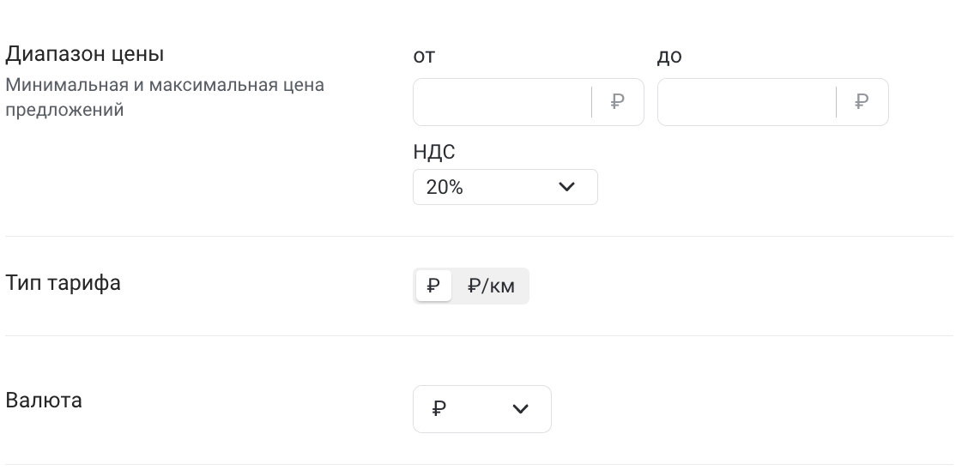This screenshot has height=470, width=980.
Task: Expand the Валюта currency dropdown
Action: (481, 409)
